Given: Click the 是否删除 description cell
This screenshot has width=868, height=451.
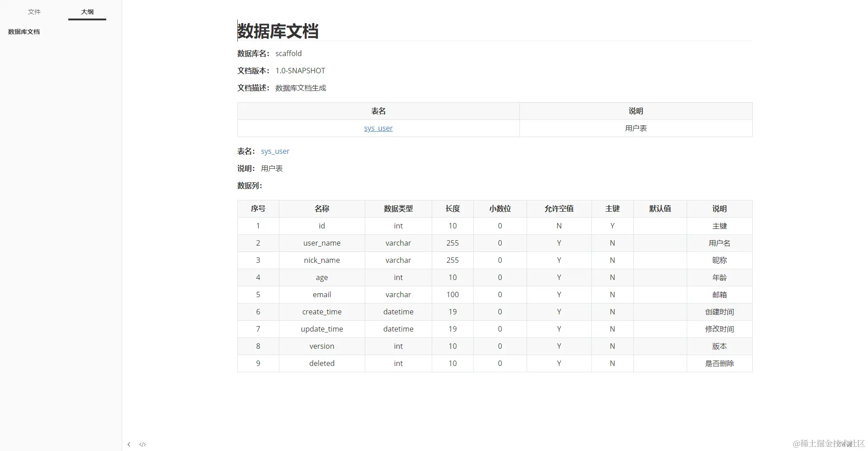Looking at the screenshot, I should coord(720,363).
